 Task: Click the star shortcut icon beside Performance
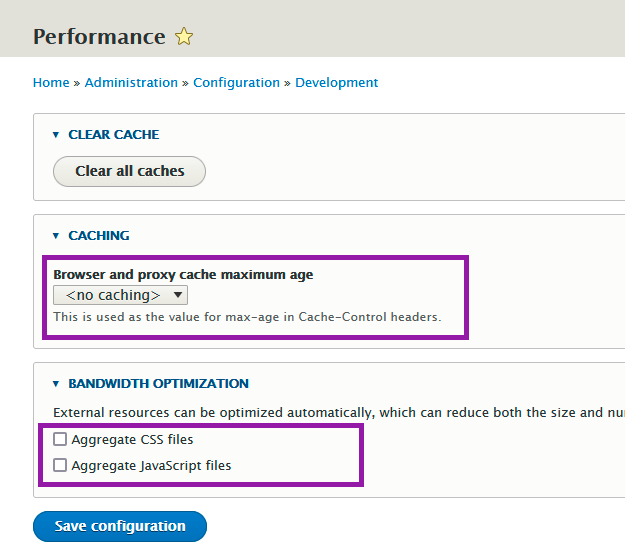point(184,37)
